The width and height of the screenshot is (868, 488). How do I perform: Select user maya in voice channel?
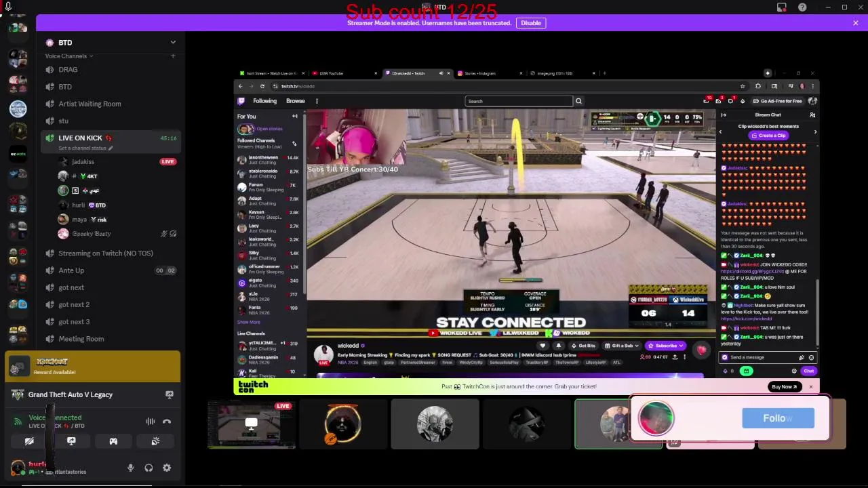79,220
